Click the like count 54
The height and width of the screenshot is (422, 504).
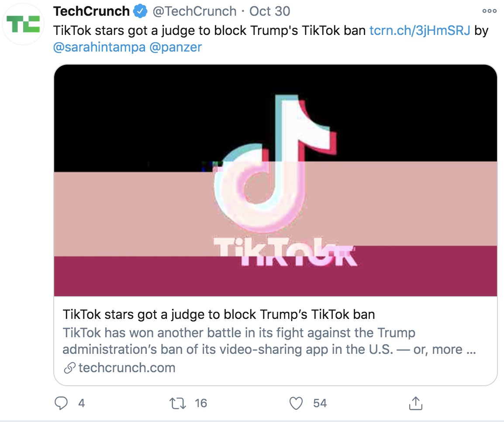point(320,403)
